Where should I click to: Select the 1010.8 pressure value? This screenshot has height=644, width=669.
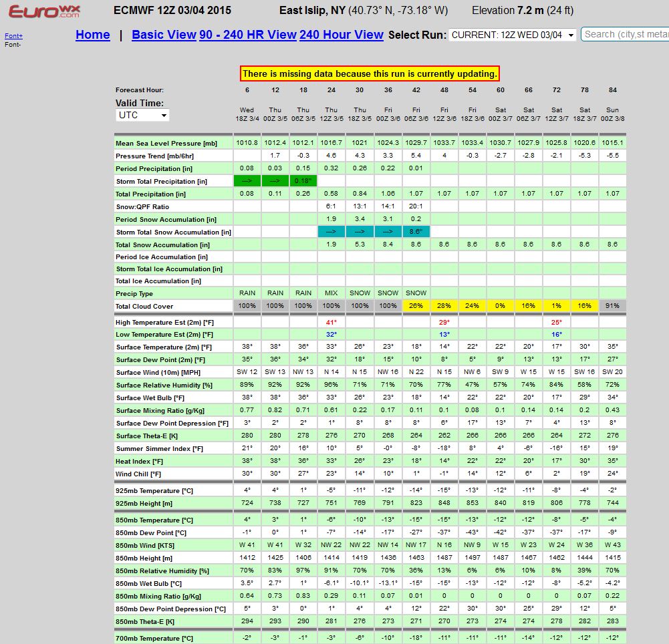[247, 143]
